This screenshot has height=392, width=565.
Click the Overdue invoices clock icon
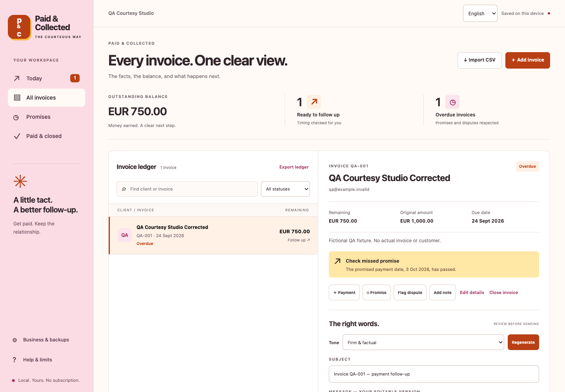pyautogui.click(x=452, y=102)
